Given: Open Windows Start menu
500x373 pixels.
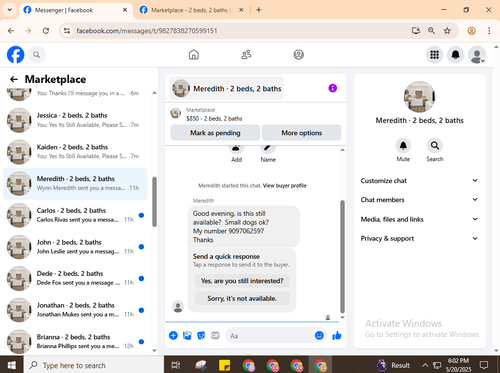Looking at the screenshot, I should pyautogui.click(x=12, y=365).
